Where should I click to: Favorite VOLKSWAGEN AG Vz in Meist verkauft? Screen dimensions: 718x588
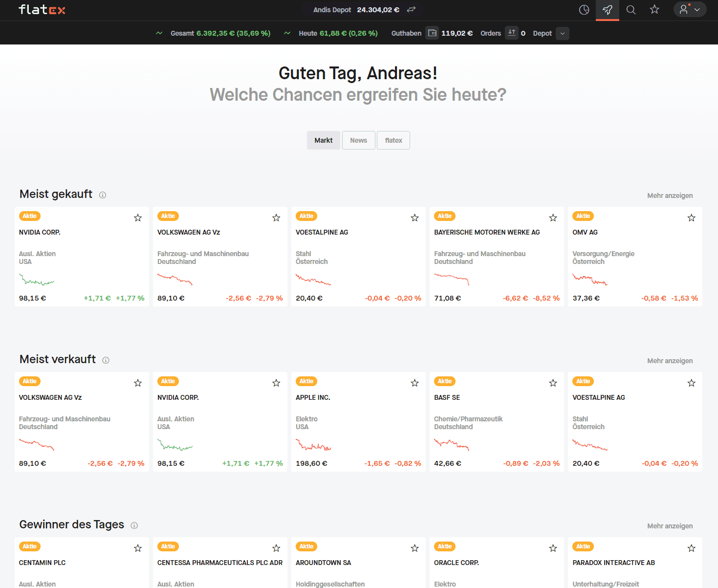click(x=138, y=383)
